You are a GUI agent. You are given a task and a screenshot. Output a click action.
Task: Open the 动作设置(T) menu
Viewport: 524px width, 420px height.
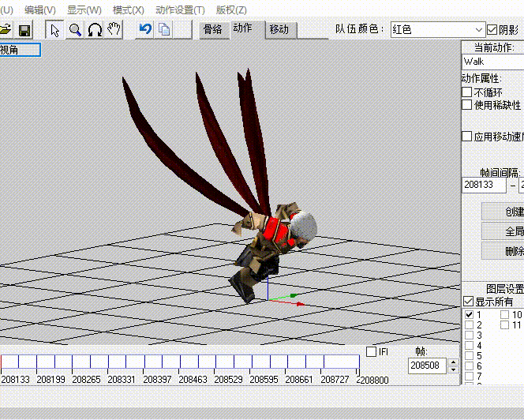coord(180,10)
